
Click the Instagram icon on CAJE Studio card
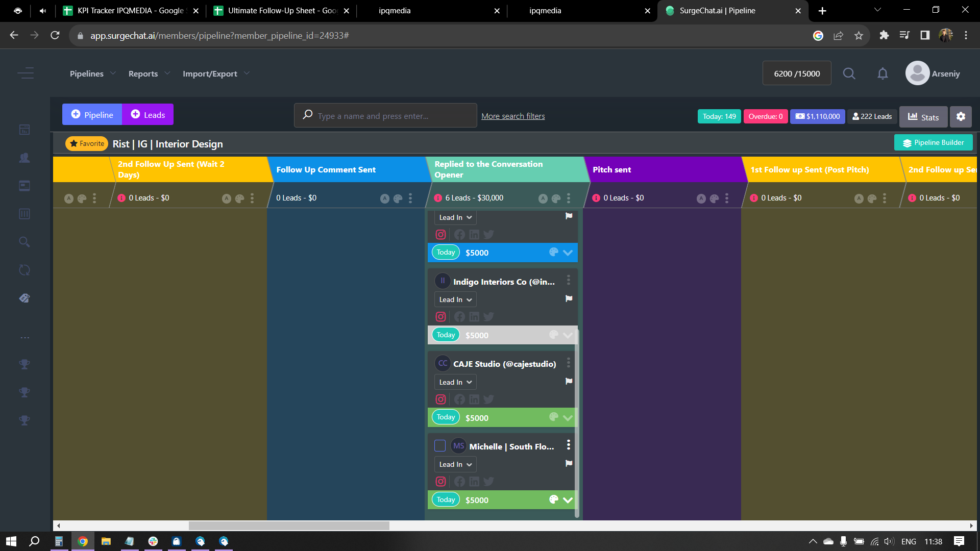(x=441, y=399)
